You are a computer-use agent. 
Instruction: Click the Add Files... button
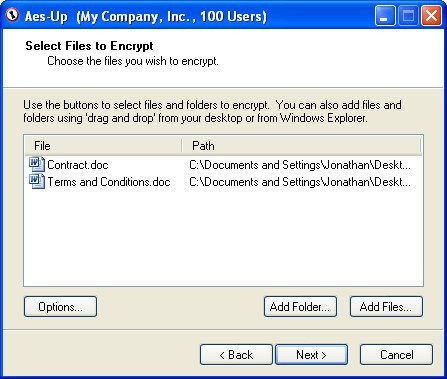coord(386,307)
